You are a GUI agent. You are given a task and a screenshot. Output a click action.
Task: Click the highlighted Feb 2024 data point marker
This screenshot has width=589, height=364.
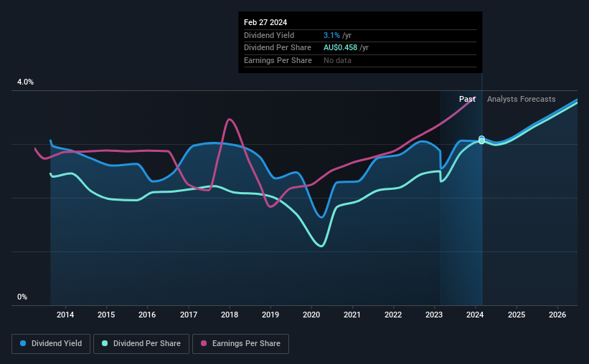click(481, 140)
